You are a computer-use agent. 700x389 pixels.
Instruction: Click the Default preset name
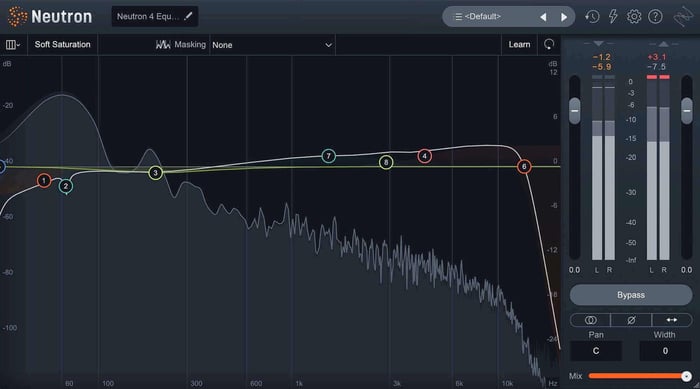tap(483, 17)
